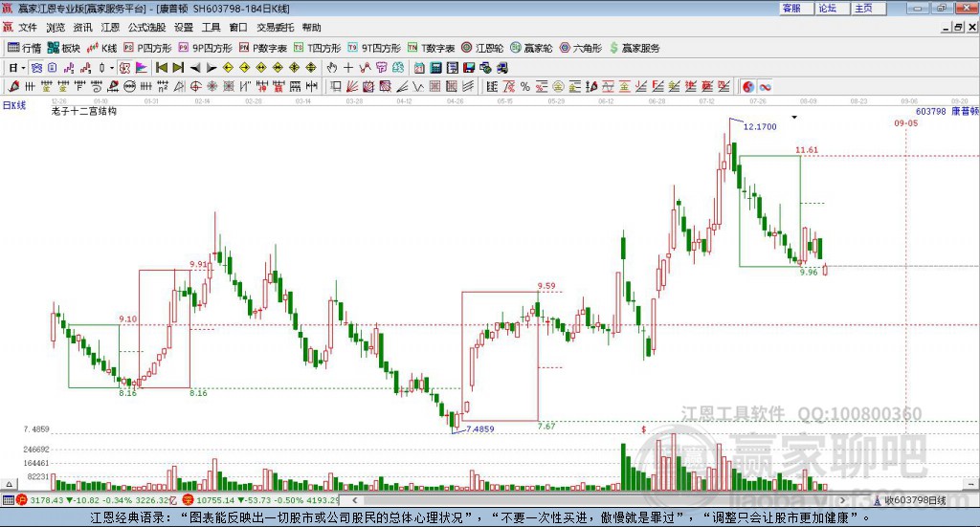Click the 12.1700 high price label
980x527 pixels.
click(760, 127)
